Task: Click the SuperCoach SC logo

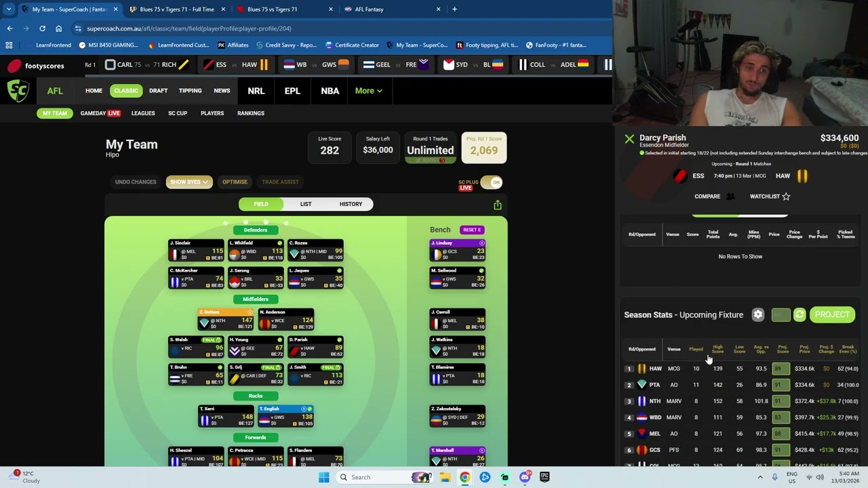Action: point(18,91)
